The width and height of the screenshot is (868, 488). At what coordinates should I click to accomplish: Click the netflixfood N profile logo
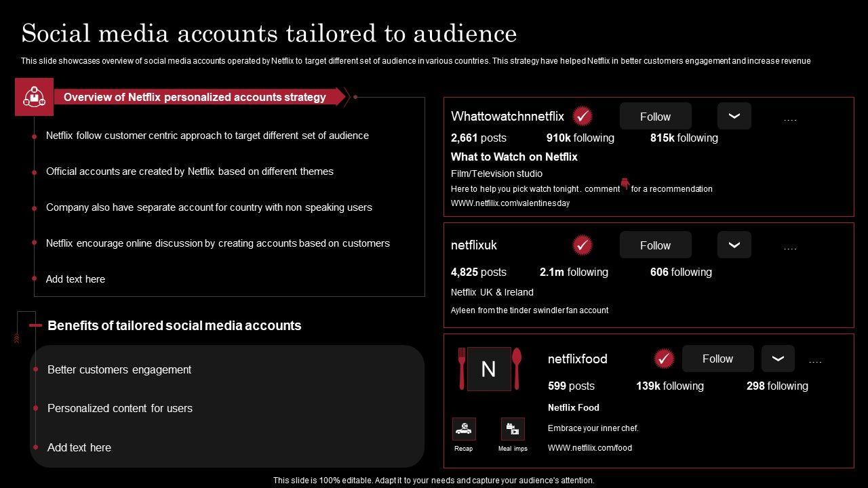pos(488,369)
